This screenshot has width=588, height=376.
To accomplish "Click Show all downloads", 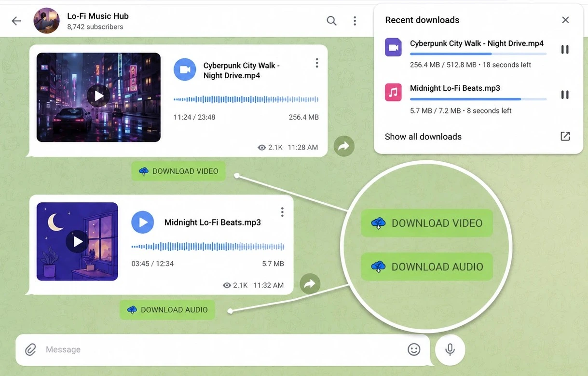I will 423,137.
